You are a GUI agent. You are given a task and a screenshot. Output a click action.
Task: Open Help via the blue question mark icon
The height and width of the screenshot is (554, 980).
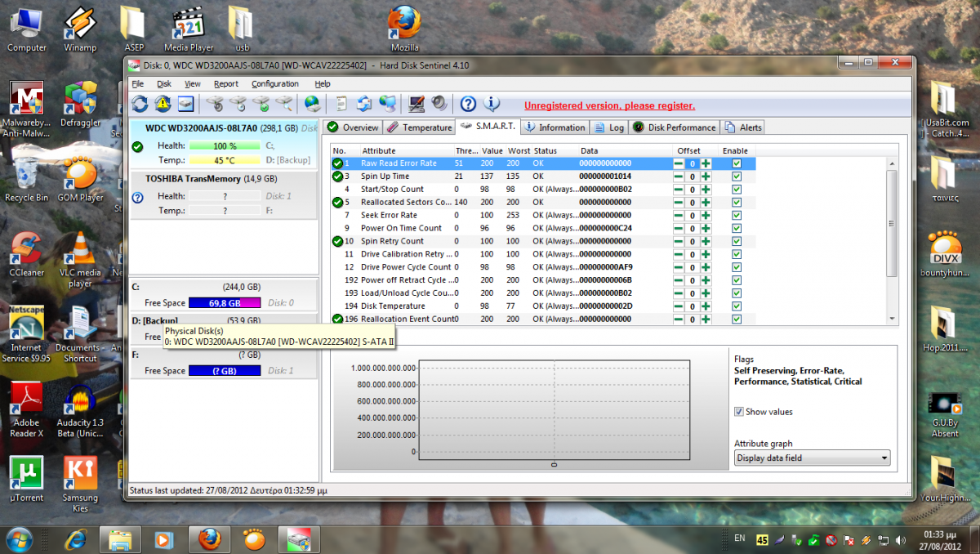click(468, 104)
